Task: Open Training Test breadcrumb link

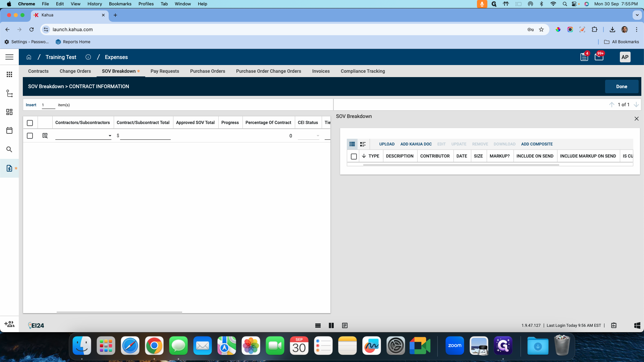Action: pyautogui.click(x=61, y=57)
